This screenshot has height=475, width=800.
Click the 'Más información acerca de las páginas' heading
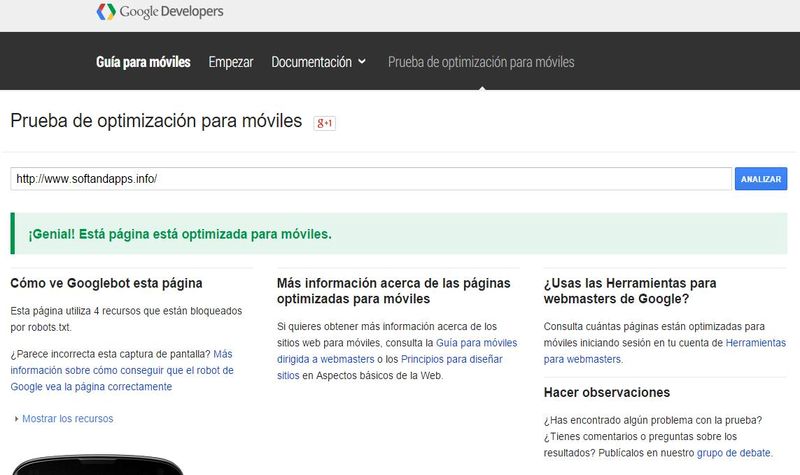(393, 291)
